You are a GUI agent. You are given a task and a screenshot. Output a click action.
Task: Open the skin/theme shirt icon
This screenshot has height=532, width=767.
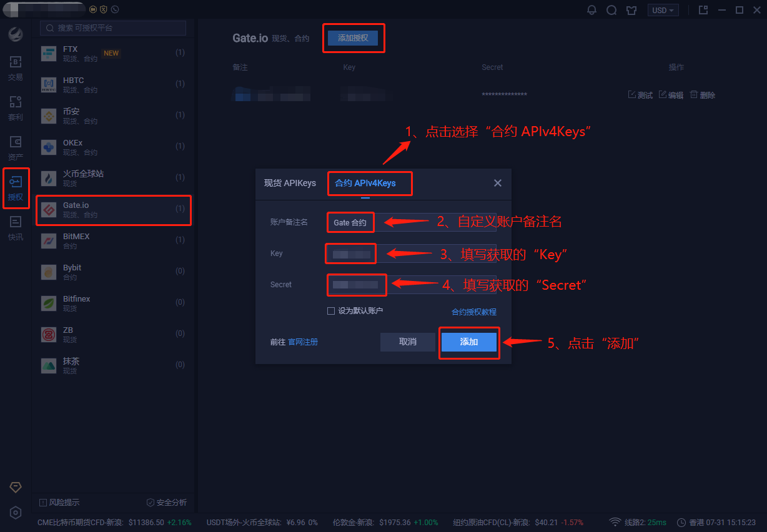click(631, 10)
